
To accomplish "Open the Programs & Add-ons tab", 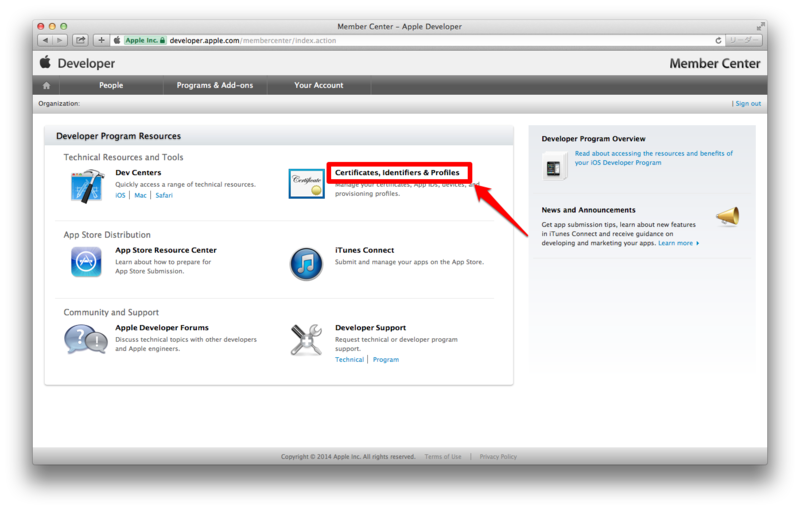I will [x=215, y=85].
